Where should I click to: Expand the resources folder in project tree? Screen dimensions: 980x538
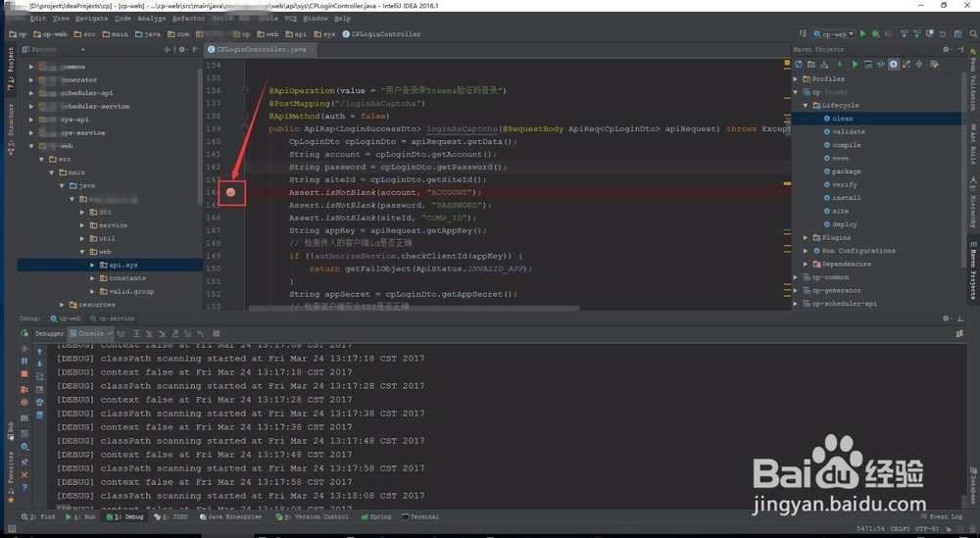click(62, 305)
